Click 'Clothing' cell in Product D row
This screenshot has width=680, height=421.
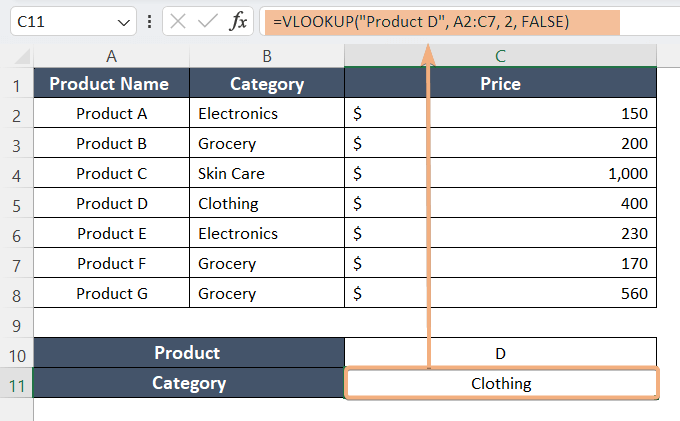[x=267, y=203]
